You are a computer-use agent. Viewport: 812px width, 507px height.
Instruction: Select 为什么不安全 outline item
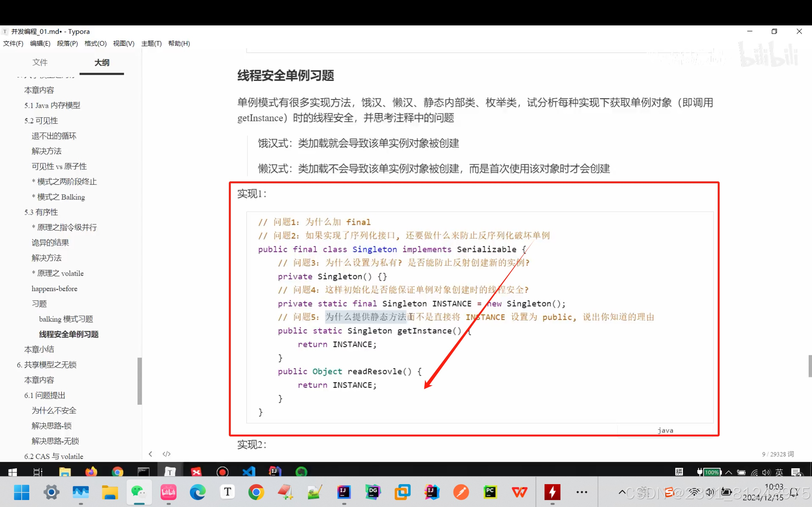pos(54,410)
